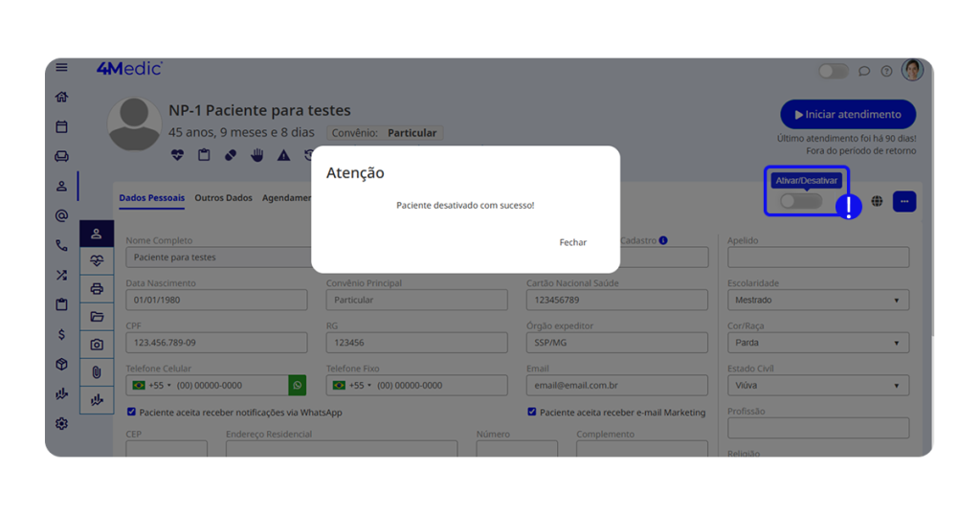This screenshot has width=980, height=515.
Task: Switch to the Outros Dados tab
Action: pyautogui.click(x=223, y=198)
